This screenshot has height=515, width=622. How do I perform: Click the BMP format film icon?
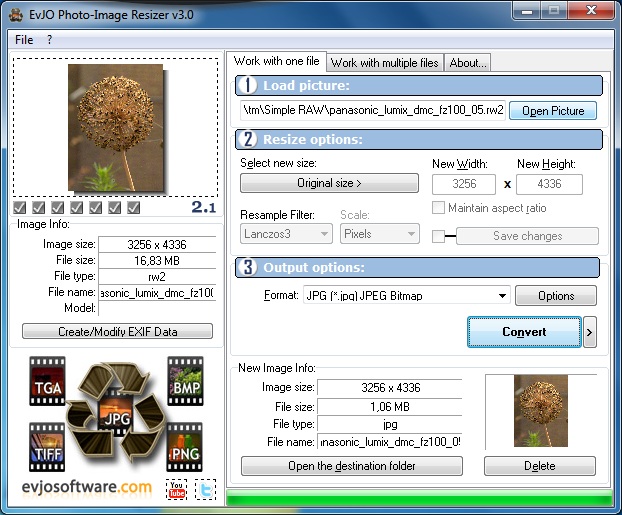(x=186, y=381)
